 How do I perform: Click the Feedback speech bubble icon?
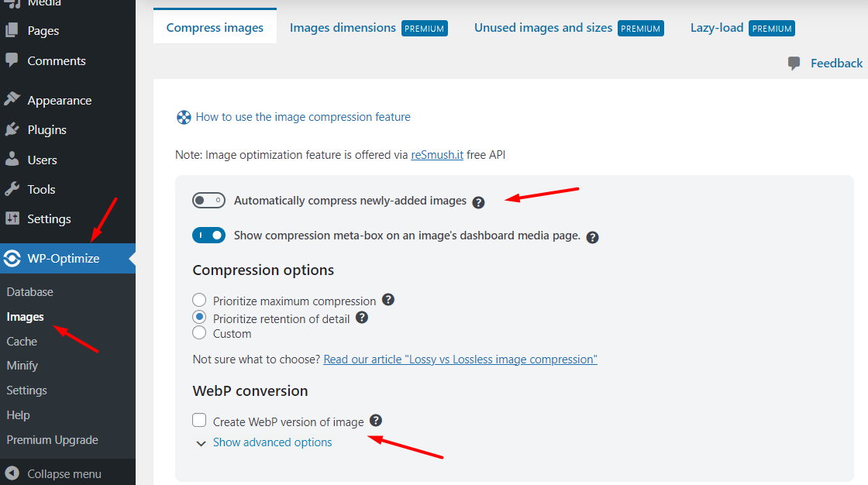[794, 64]
